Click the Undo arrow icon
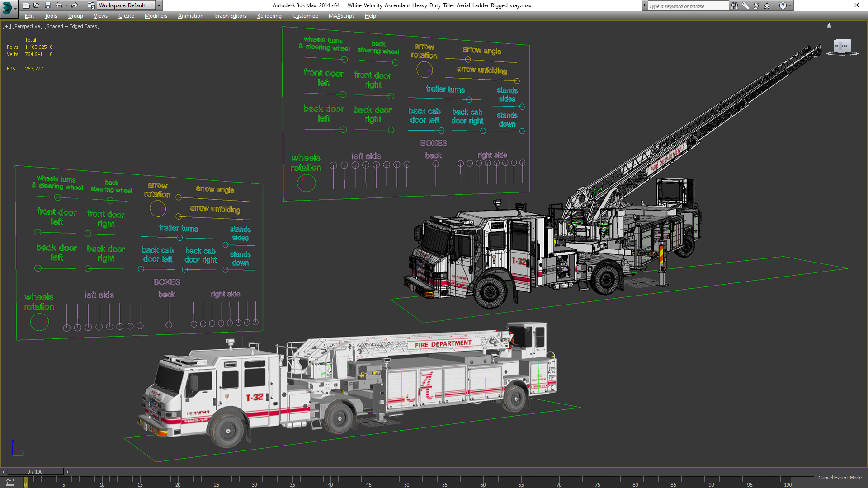The image size is (868, 488). tap(58, 5)
